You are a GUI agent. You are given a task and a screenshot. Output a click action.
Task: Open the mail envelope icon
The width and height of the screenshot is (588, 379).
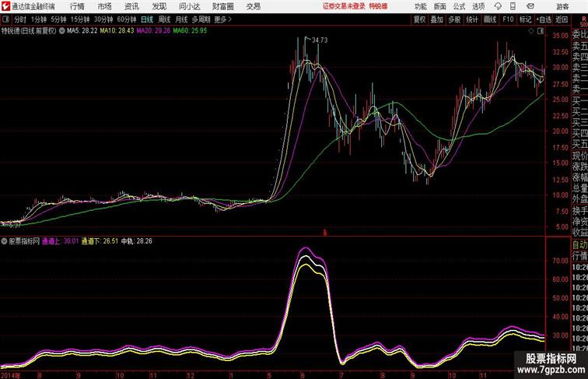coord(530,6)
